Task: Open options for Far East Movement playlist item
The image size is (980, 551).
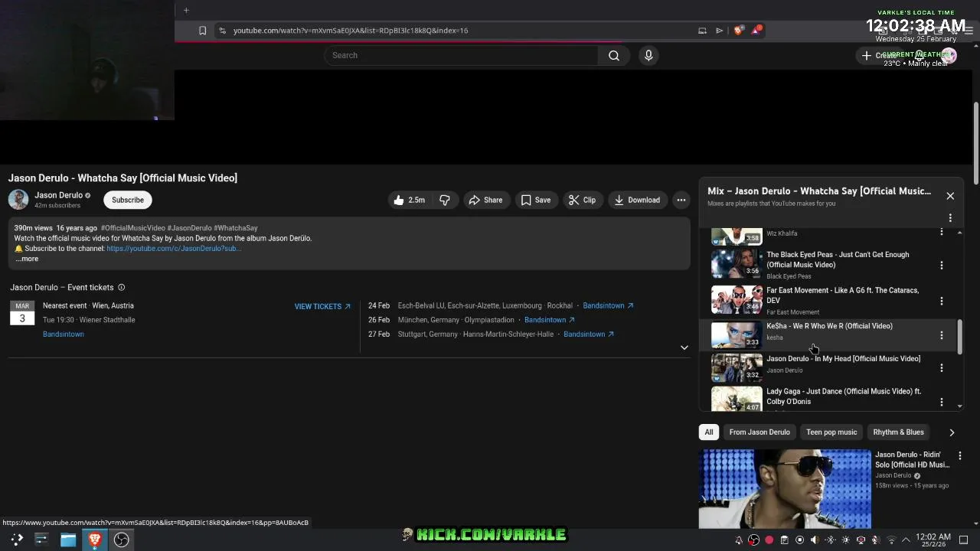Action: [942, 301]
